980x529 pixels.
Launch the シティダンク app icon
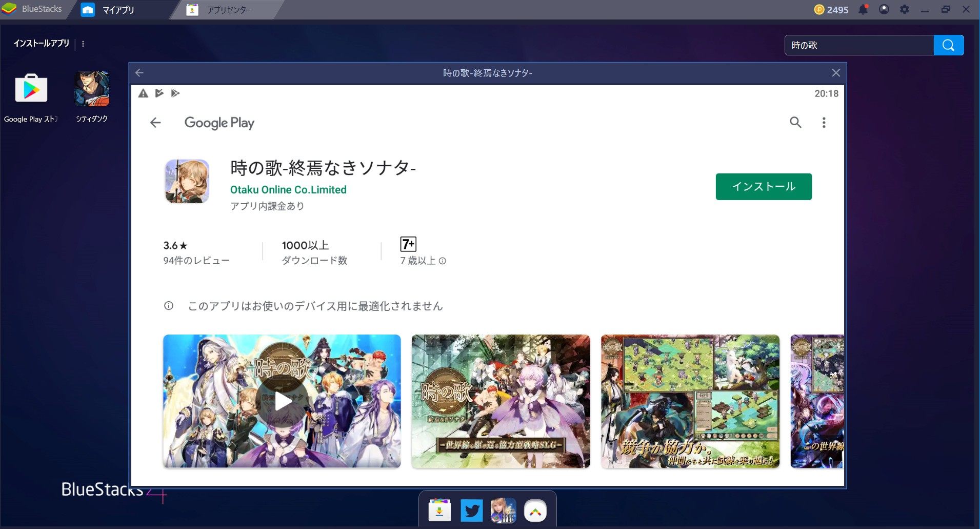point(92,89)
